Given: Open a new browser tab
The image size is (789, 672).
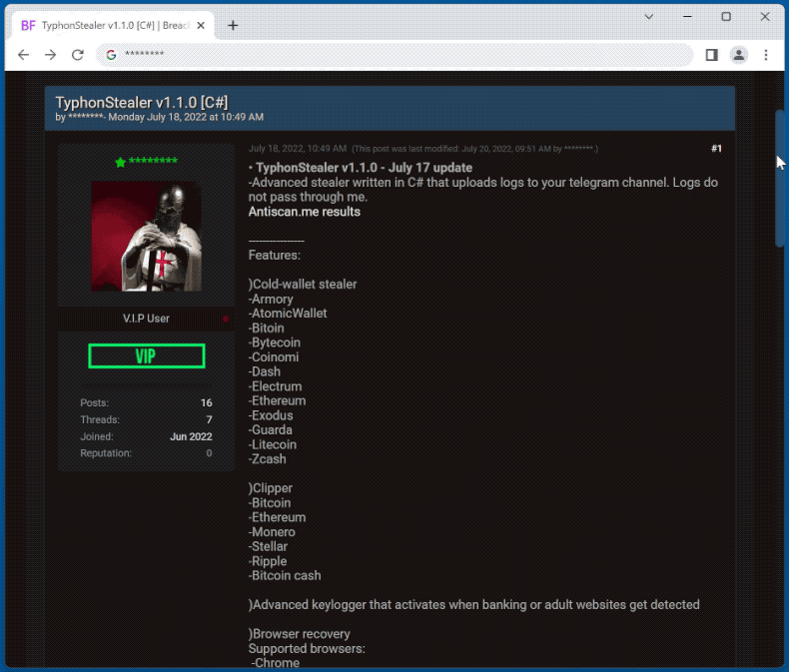Looking at the screenshot, I should pos(233,25).
